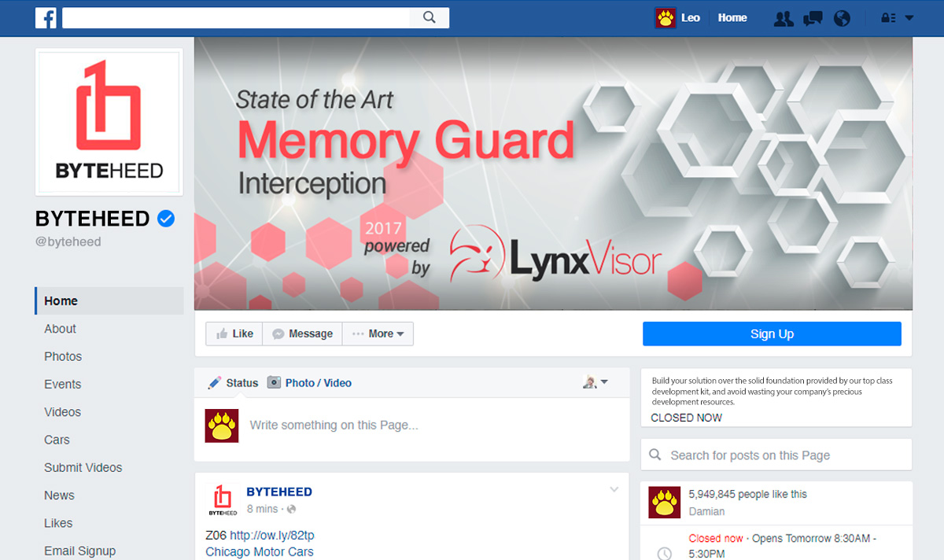Screen dimensions: 944x560
Task: Open the privacy shortcuts lock icon
Action: (x=888, y=18)
